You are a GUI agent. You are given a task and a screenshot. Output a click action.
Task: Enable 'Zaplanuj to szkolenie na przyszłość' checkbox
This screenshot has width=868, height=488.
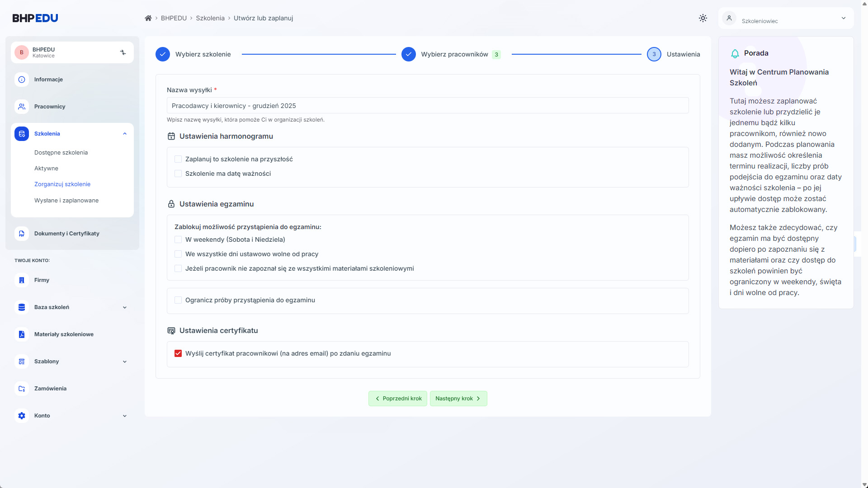178,159
